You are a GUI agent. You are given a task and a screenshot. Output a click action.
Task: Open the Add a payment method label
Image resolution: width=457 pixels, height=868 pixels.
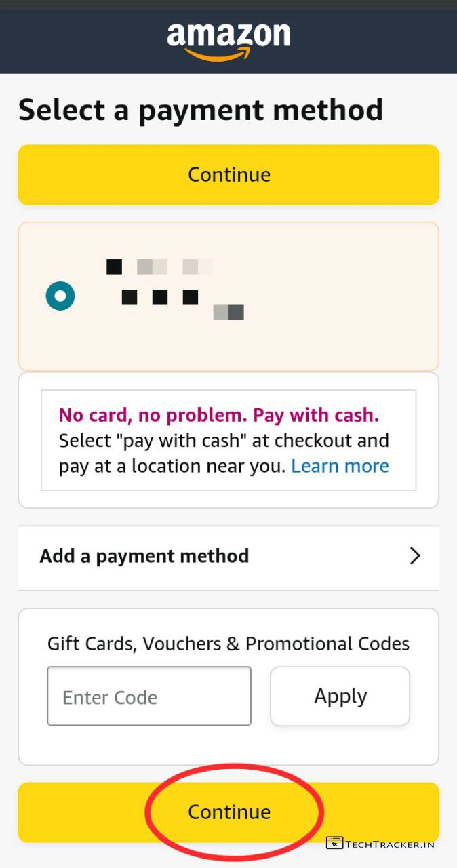click(144, 556)
